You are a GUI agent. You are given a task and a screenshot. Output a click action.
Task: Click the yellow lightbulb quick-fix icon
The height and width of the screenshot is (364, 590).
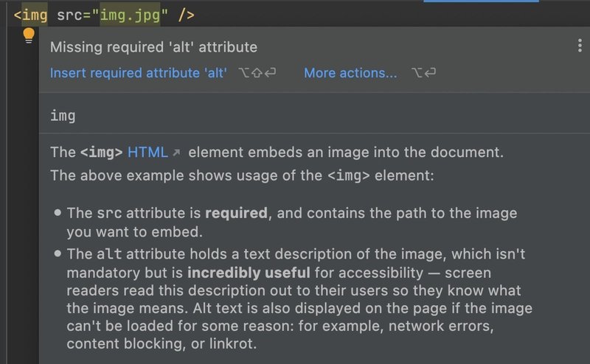tap(29, 35)
